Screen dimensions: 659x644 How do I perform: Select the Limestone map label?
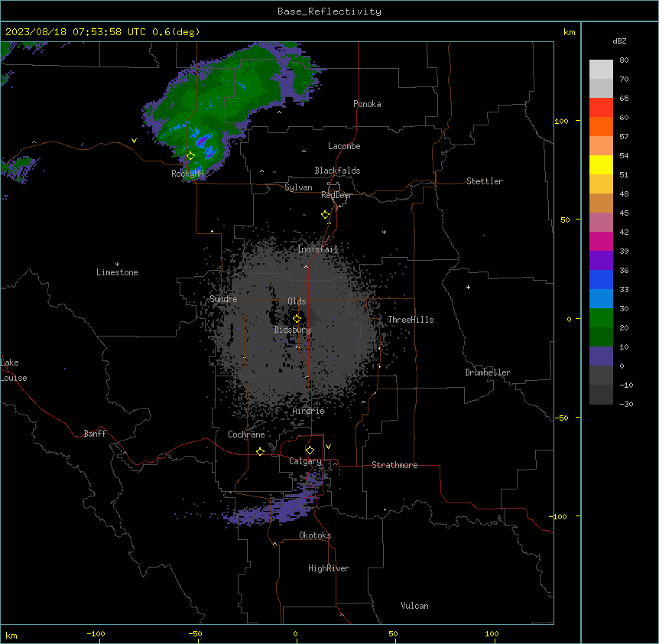117,272
